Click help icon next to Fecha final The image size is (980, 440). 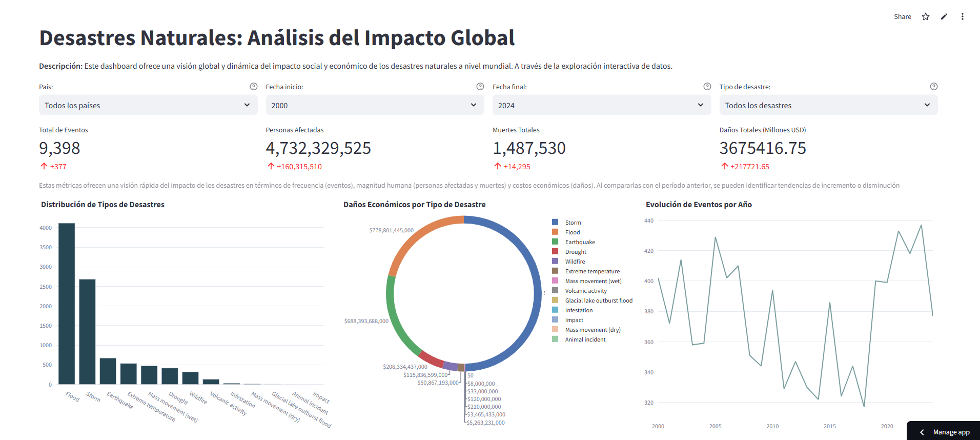(x=707, y=87)
